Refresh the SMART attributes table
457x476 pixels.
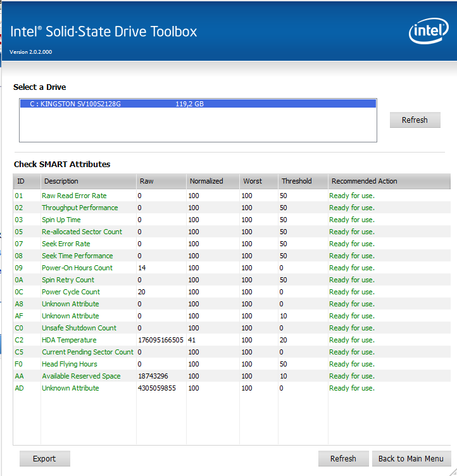(x=344, y=458)
